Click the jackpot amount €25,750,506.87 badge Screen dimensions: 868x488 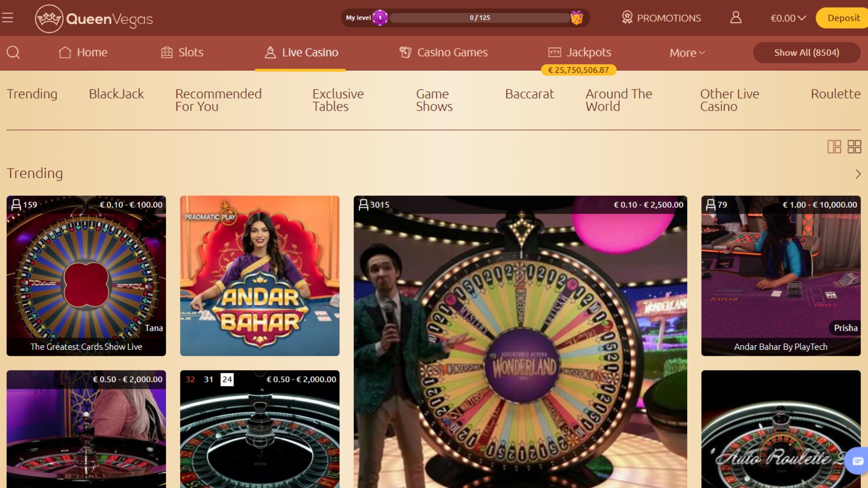[x=578, y=70]
